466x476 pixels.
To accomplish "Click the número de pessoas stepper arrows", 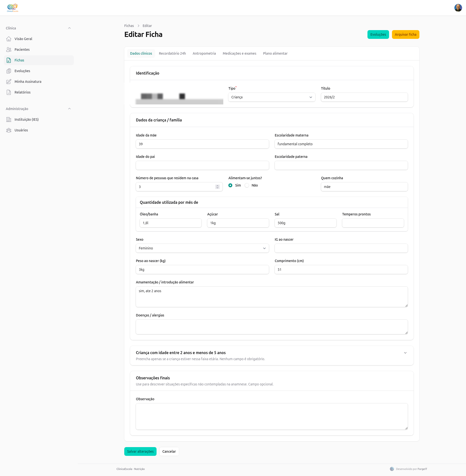I will (217, 187).
